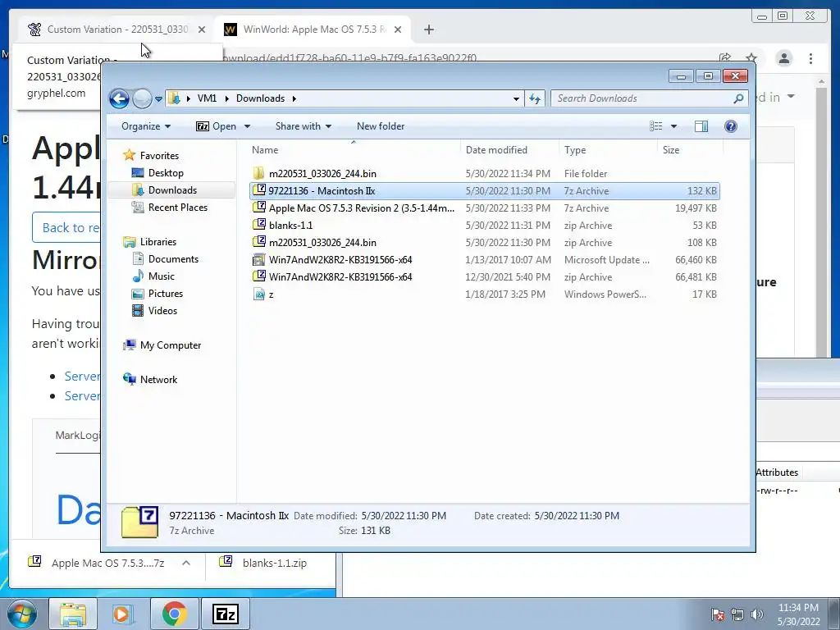
Task: Open the recent locations dropdown arrow
Action: coord(158,99)
